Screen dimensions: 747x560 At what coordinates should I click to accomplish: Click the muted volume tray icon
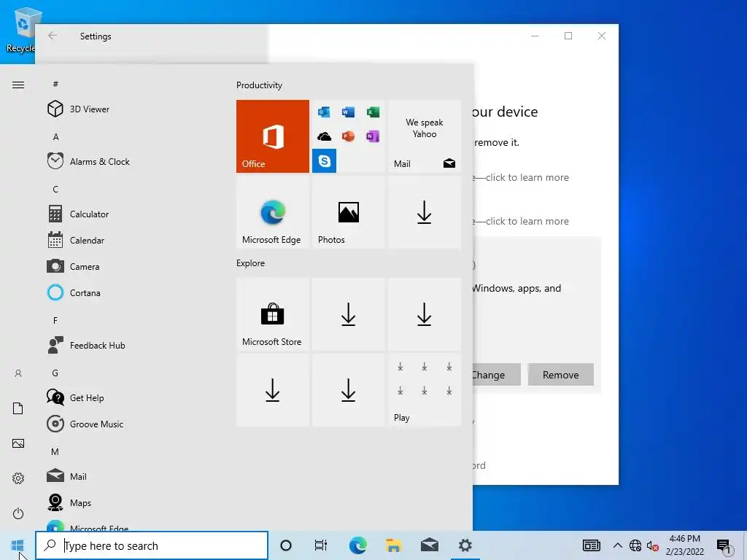coord(653,545)
